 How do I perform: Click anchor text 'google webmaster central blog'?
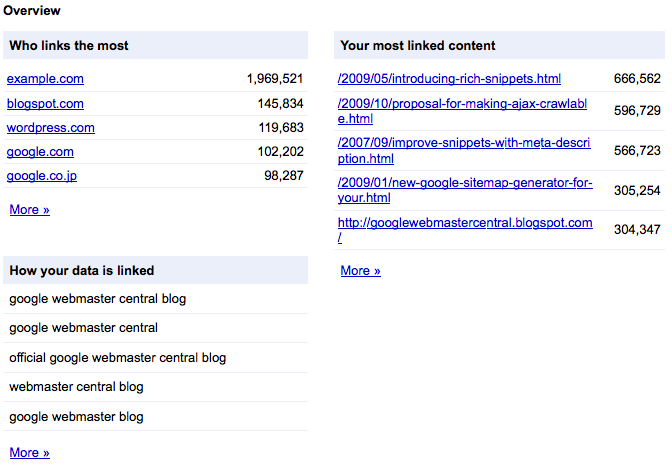tap(98, 299)
